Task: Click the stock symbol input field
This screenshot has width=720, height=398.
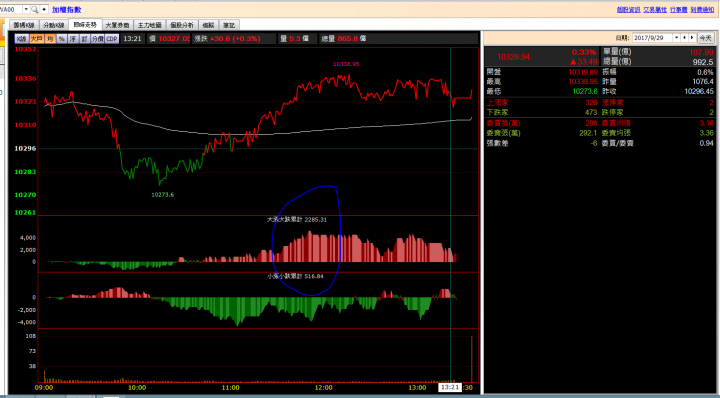Action: click(10, 9)
